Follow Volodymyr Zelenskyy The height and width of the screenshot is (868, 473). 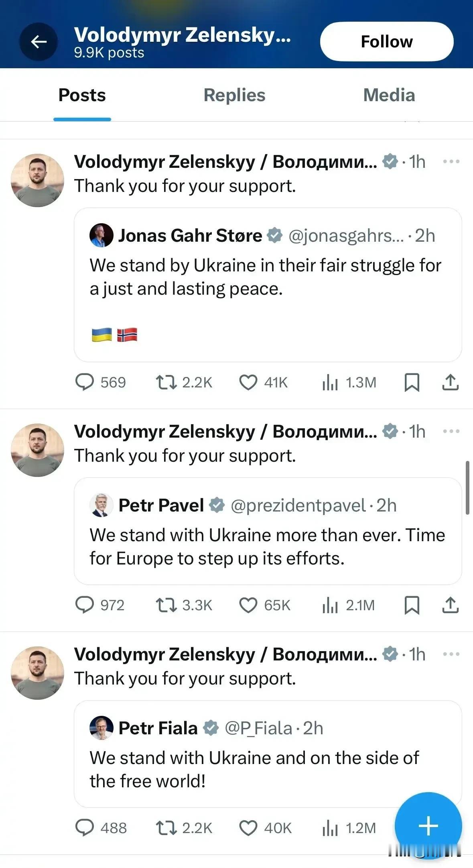387,42
